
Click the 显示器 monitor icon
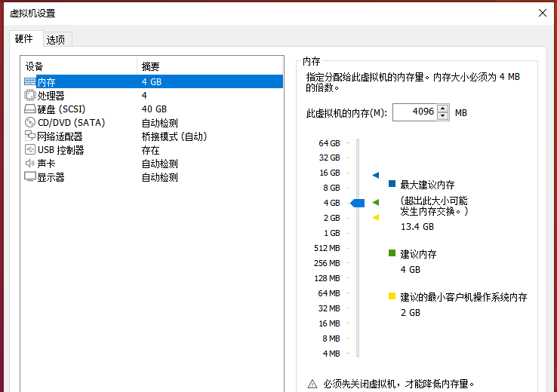coord(30,176)
